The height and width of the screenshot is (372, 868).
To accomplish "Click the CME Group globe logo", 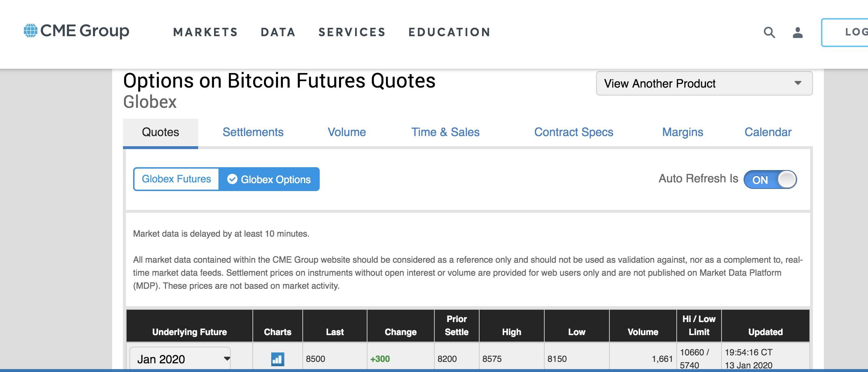I will coord(30,31).
